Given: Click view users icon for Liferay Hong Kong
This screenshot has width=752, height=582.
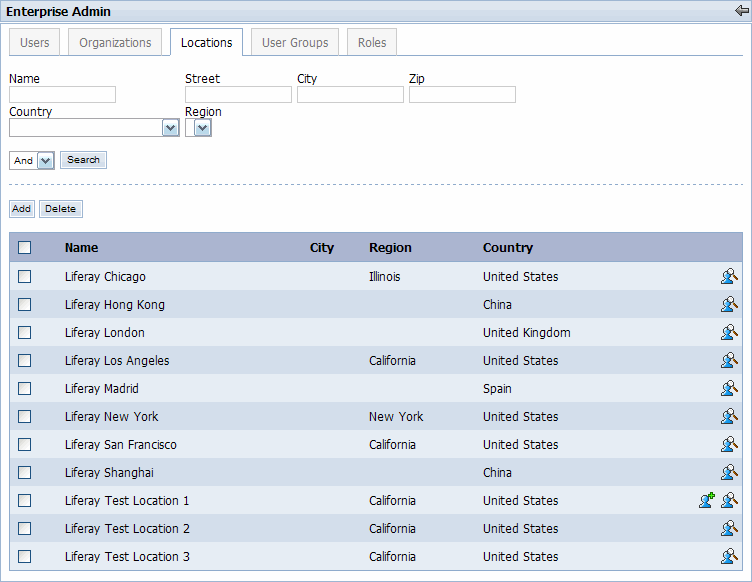Looking at the screenshot, I should pos(729,305).
